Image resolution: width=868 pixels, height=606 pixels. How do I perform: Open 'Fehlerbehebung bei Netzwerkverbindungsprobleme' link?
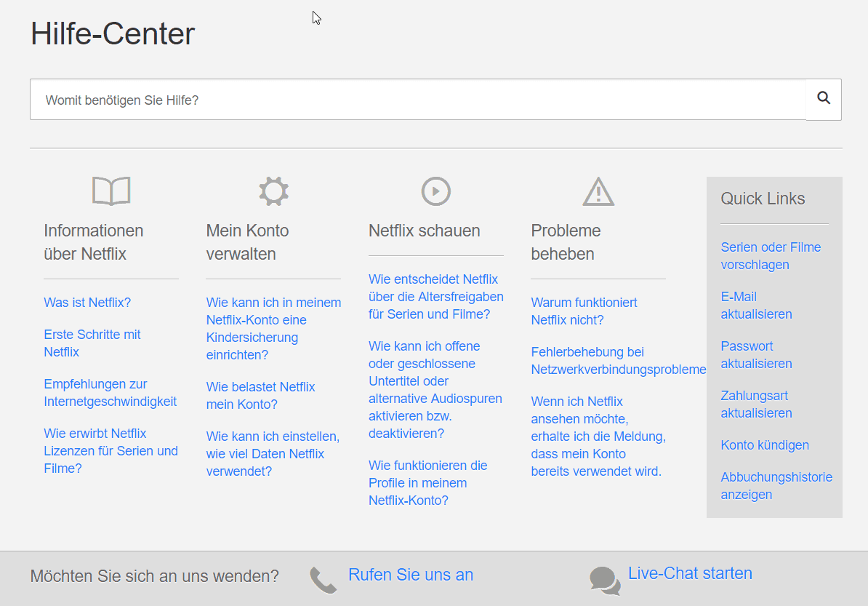pyautogui.click(x=619, y=361)
